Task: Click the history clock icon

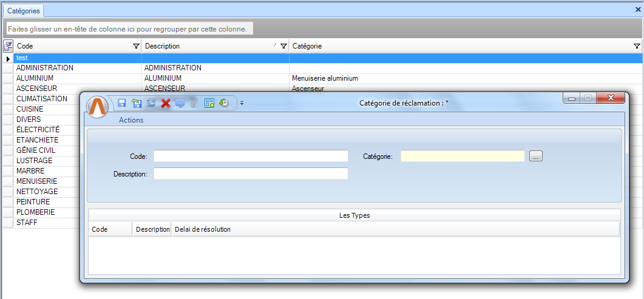Action: tap(224, 103)
